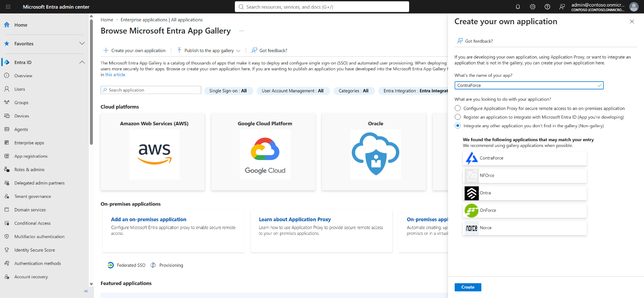Viewport: 644px width, 298px height.
Task: Open the Entra Integration filter
Action: coord(413,91)
